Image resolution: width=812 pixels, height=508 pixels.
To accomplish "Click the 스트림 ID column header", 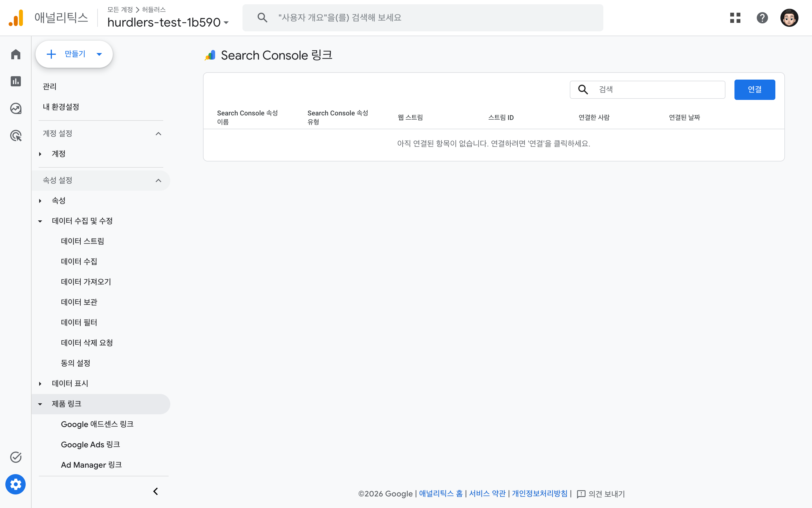I will pyautogui.click(x=501, y=118).
